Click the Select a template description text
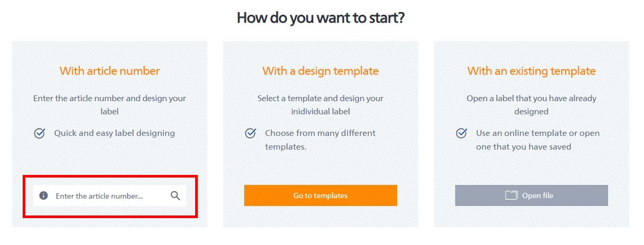 coord(321,105)
